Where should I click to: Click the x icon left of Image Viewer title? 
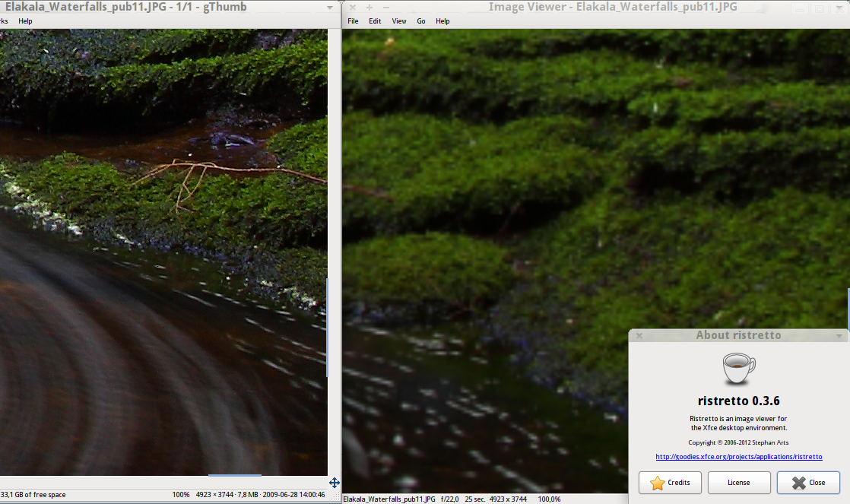point(353,8)
